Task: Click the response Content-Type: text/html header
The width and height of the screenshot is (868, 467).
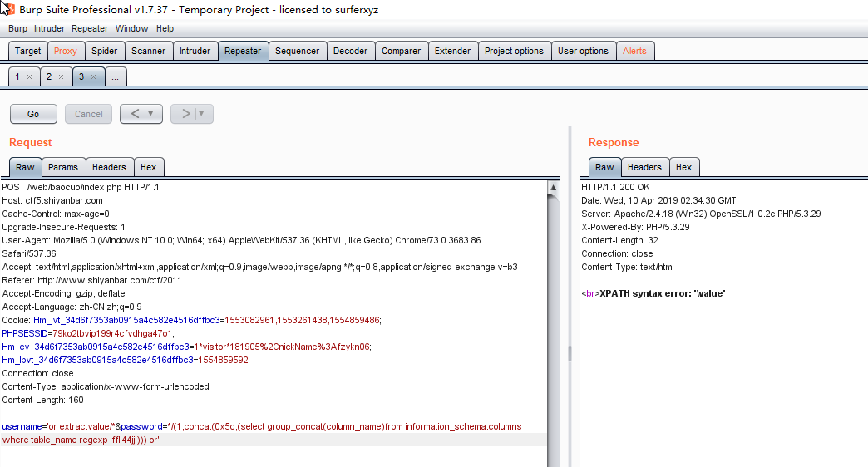Action: click(x=628, y=267)
